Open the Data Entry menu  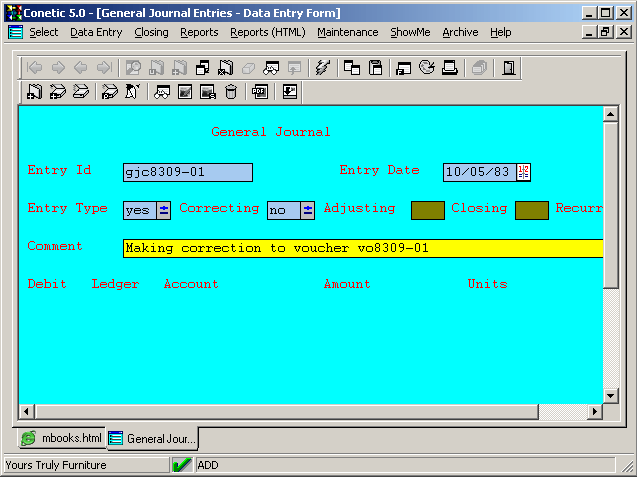[x=96, y=32]
